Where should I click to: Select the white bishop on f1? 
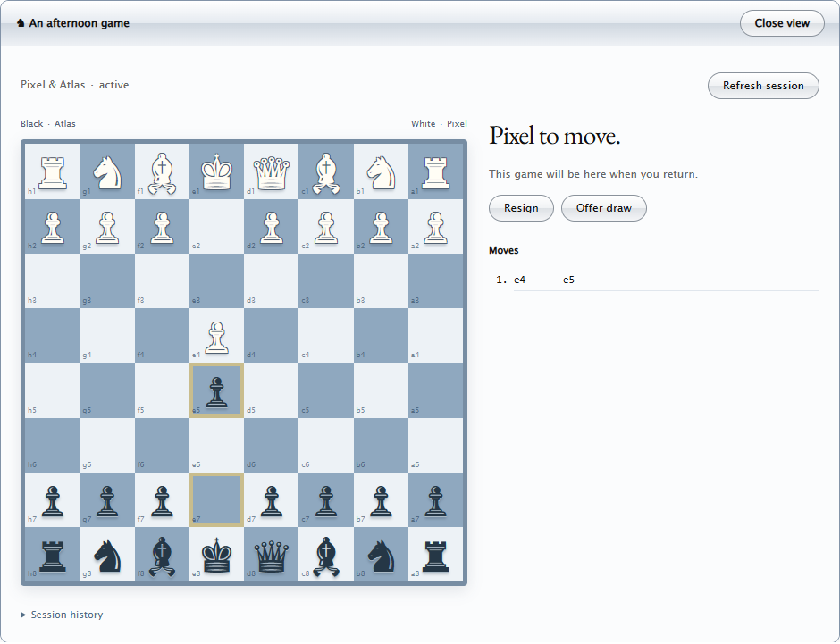click(162, 171)
